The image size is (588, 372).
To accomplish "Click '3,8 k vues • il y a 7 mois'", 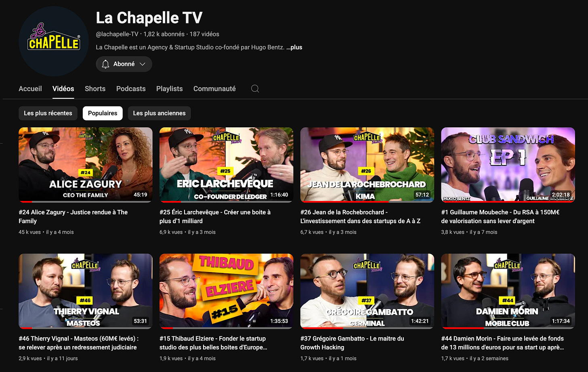I will click(x=469, y=232).
